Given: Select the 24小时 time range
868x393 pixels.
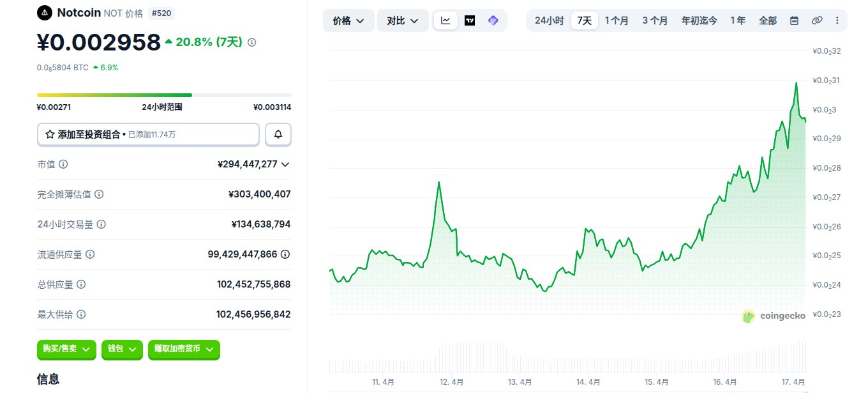Looking at the screenshot, I should tap(549, 20).
